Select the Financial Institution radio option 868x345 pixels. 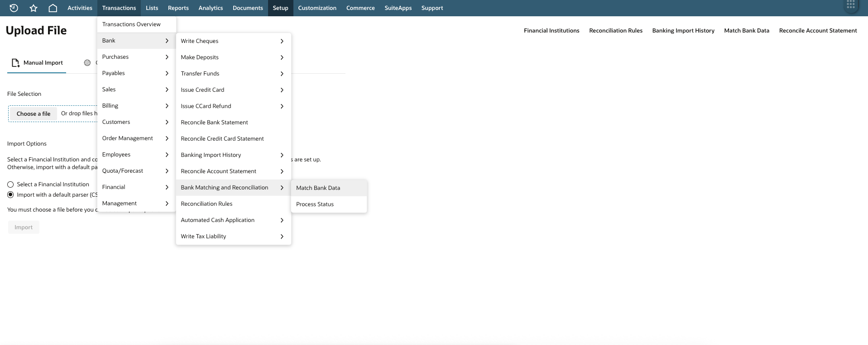click(x=10, y=184)
